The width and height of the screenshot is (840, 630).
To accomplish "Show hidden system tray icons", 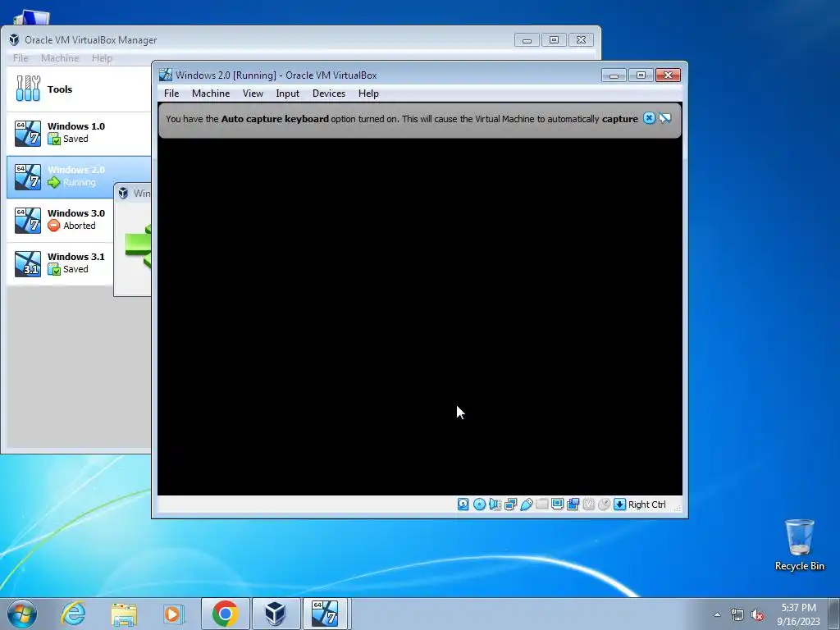I will coord(717,614).
